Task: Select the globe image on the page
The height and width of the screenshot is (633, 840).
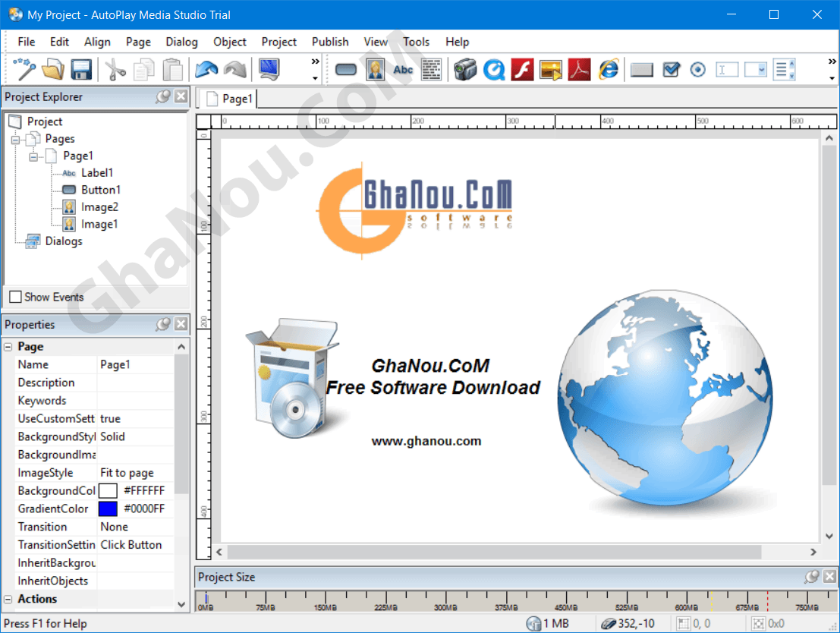Action: click(665, 398)
